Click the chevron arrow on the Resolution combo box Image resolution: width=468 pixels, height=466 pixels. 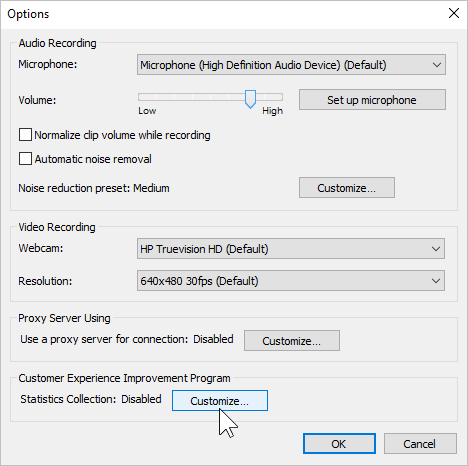coord(436,281)
